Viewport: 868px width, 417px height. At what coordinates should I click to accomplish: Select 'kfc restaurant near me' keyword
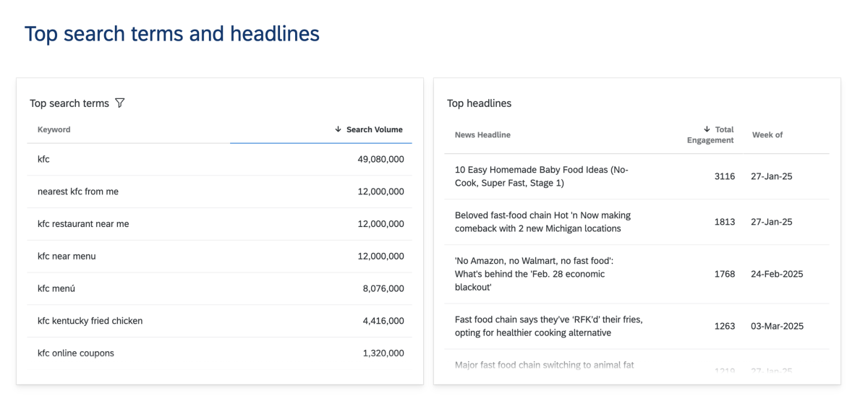[83, 224]
